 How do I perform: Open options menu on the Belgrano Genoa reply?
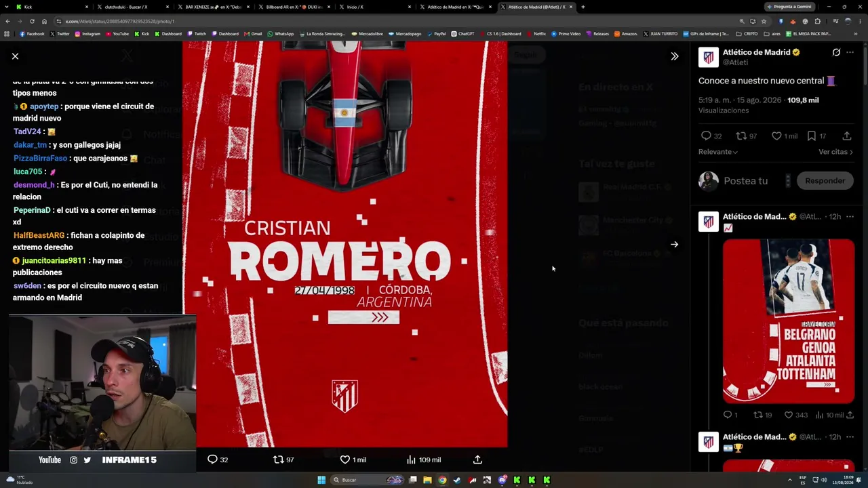850,217
